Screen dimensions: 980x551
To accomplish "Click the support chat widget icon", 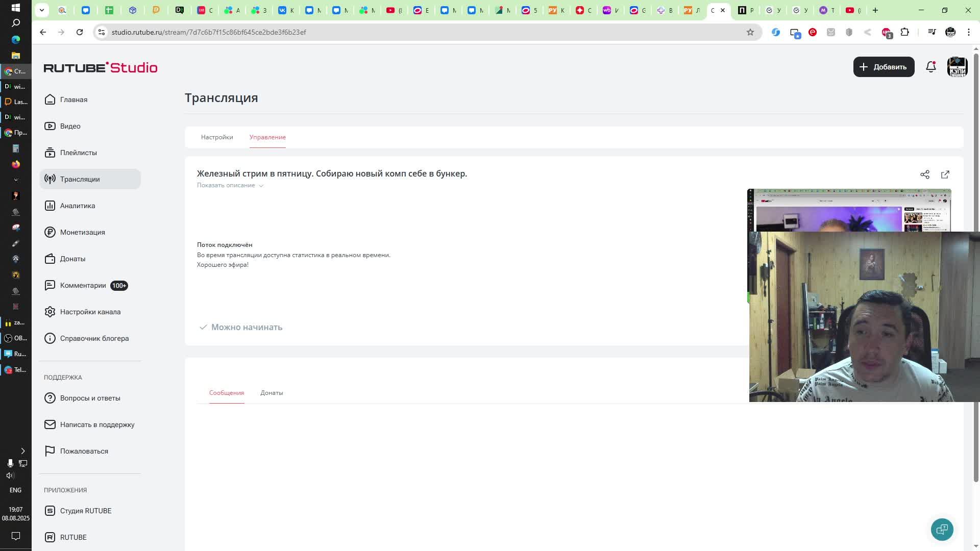I will tap(942, 529).
